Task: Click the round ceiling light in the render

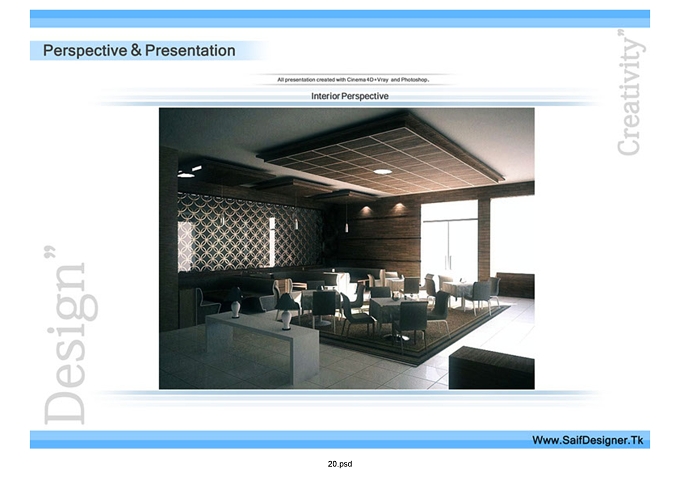Action: coord(382,172)
